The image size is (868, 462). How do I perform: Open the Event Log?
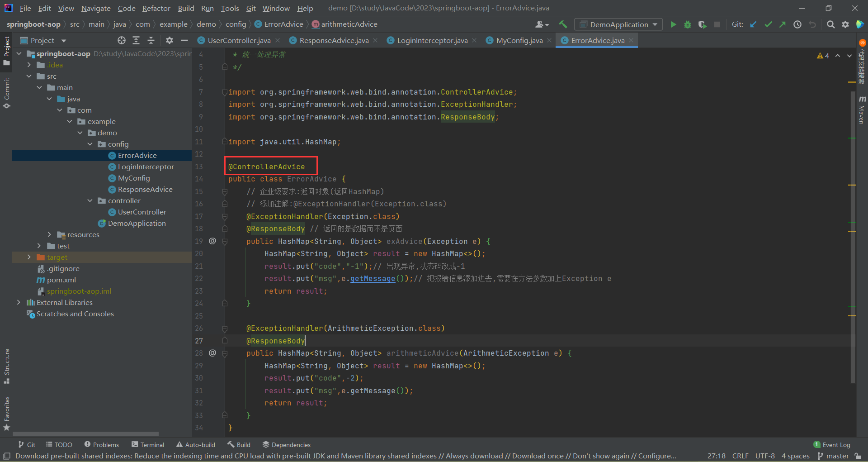tap(832, 445)
